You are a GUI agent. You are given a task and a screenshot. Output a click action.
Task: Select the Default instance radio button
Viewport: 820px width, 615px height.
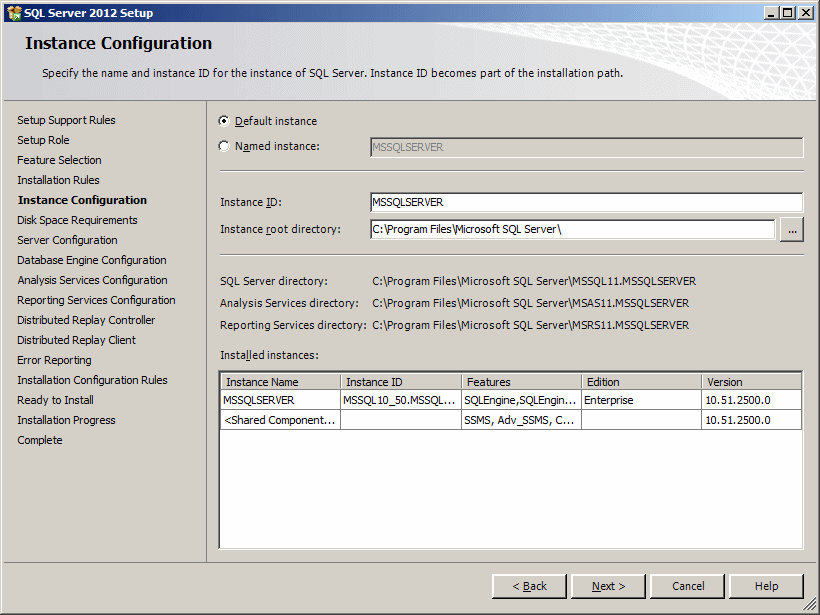point(224,121)
